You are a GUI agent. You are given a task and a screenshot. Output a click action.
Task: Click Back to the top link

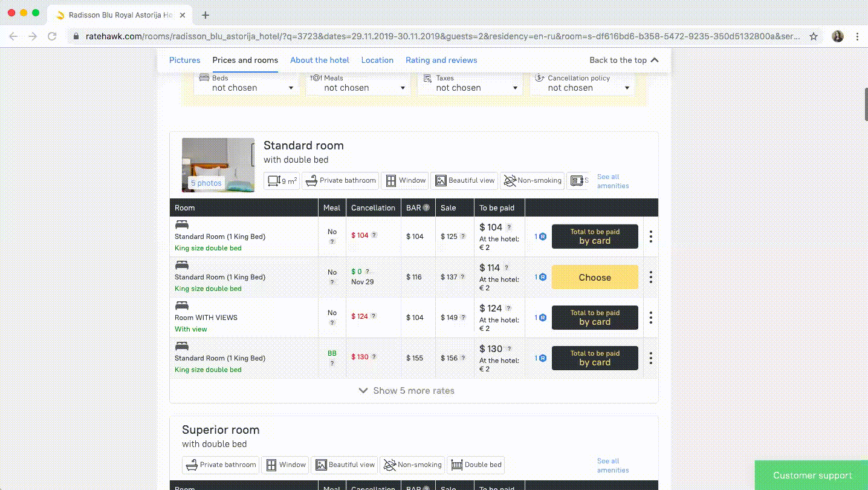(624, 60)
